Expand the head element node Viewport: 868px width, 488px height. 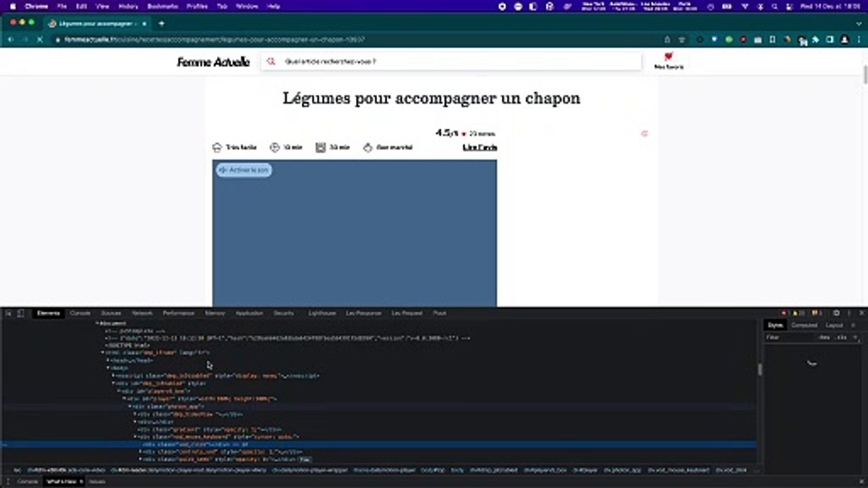108,360
